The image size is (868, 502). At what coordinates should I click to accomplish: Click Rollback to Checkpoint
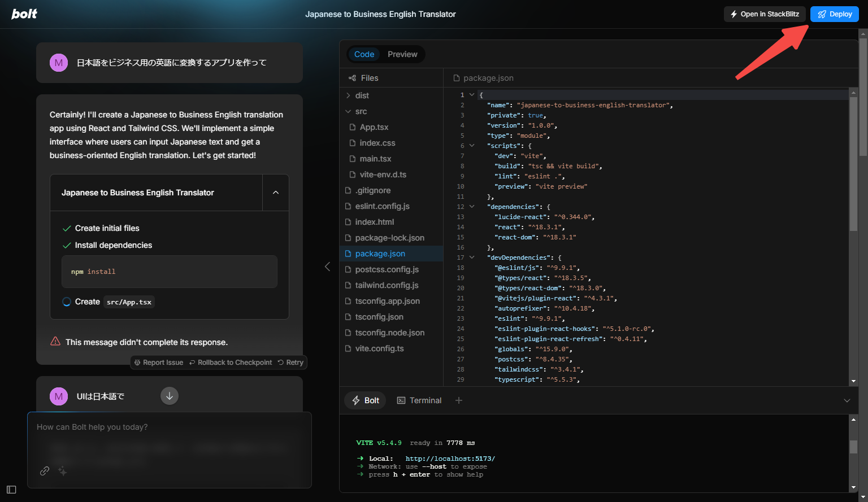[231, 363]
